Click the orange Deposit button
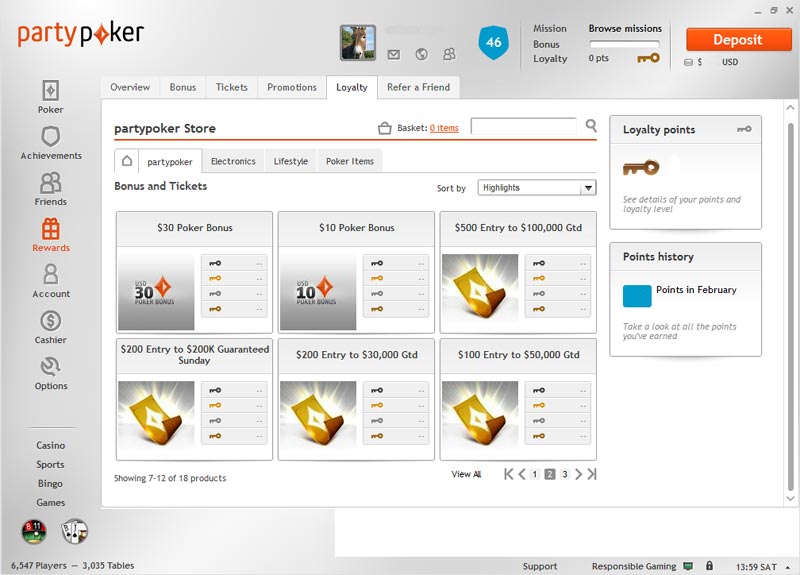The image size is (800, 575). [x=738, y=39]
